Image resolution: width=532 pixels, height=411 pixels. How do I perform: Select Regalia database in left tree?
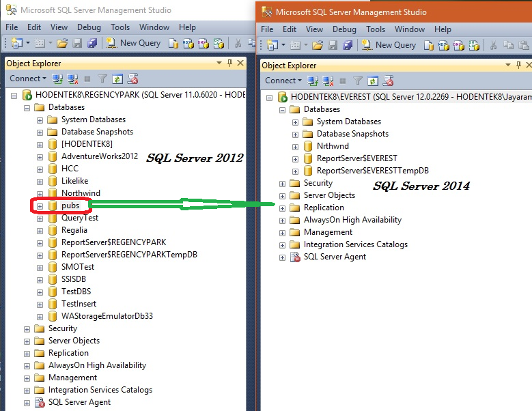pyautogui.click(x=74, y=230)
